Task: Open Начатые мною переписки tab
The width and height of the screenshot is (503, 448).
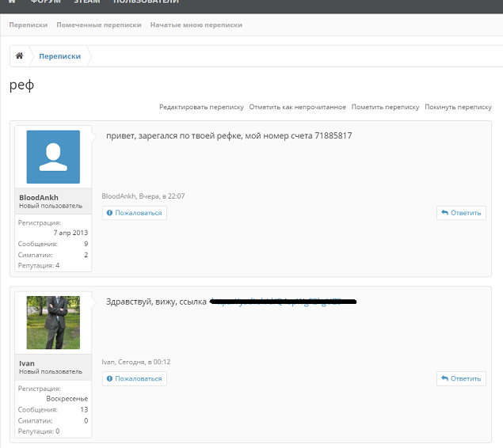Action: pyautogui.click(x=196, y=25)
